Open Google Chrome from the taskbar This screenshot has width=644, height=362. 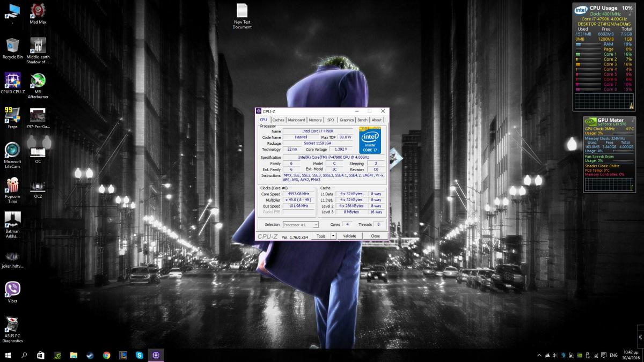(107, 355)
